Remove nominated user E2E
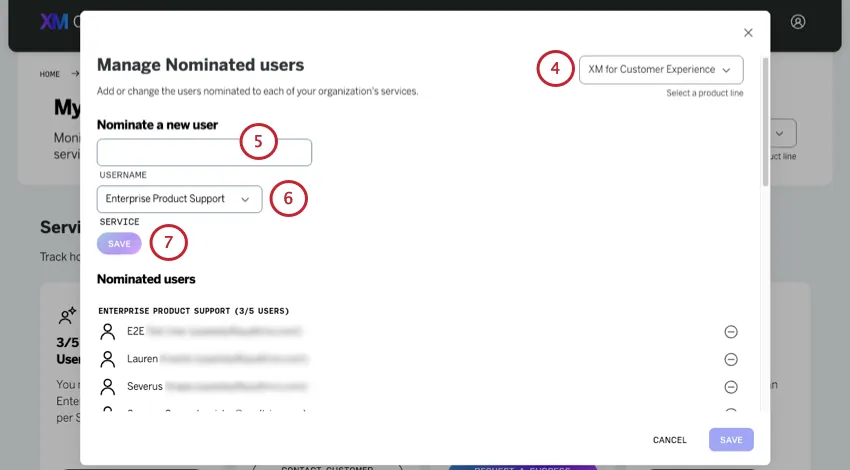Screen dimensions: 850x470 pos(731,332)
